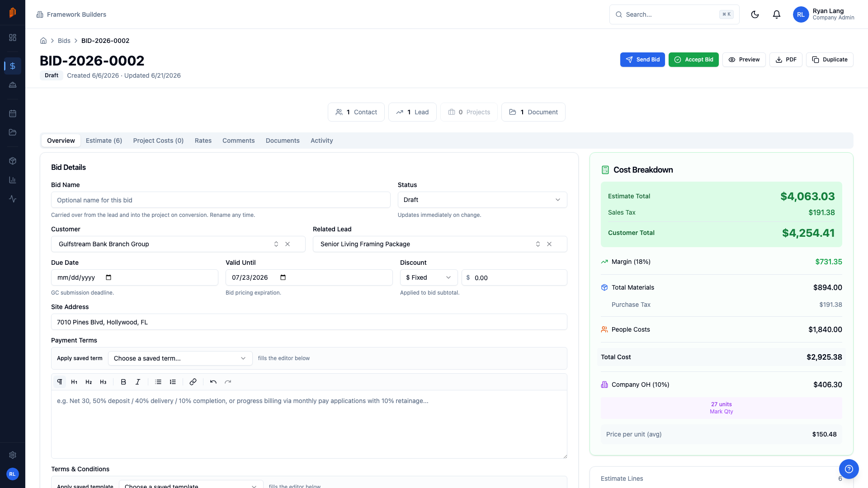Open the Valid Until calendar picker icon

click(x=283, y=277)
